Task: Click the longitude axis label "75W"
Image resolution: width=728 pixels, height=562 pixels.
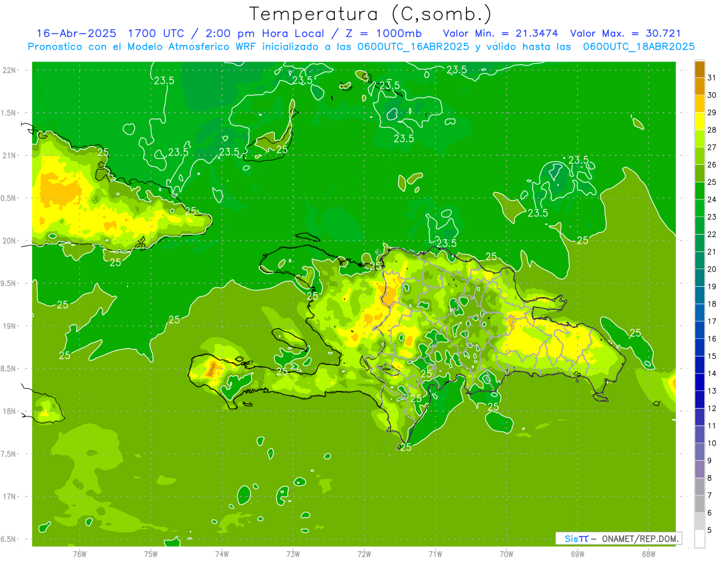Action: (151, 554)
